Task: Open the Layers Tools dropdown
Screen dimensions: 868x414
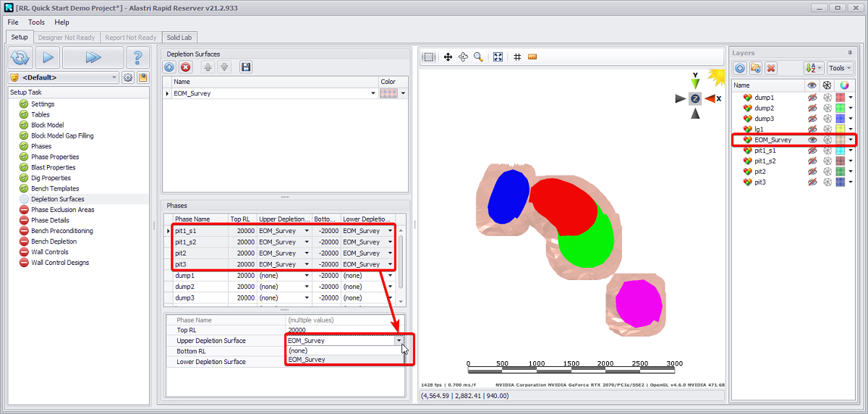Action: (x=840, y=68)
